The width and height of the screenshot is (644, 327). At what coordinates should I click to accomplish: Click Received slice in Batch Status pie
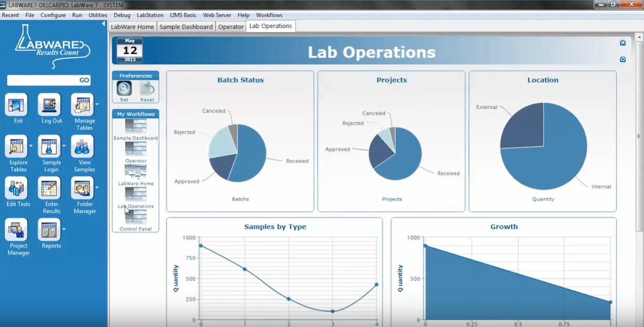point(252,152)
